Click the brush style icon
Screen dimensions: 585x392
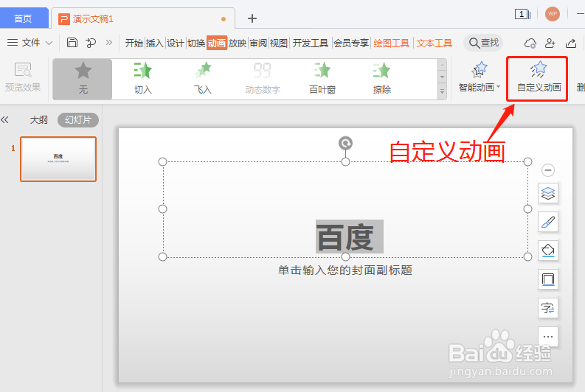[548, 222]
